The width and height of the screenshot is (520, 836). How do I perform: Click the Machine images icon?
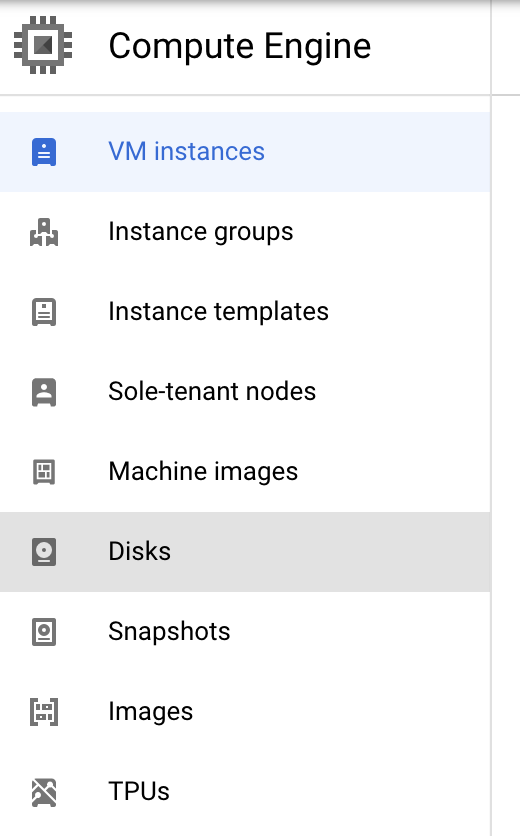[x=44, y=472]
